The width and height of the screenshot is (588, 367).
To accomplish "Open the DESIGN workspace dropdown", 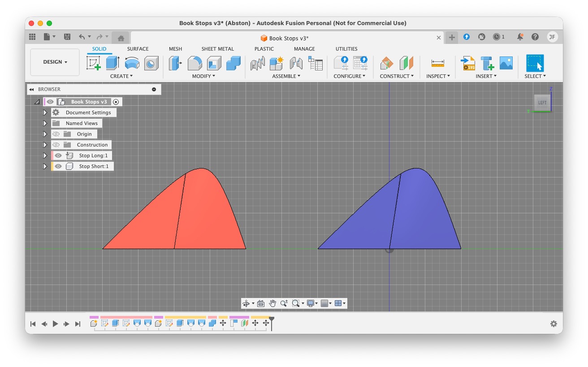I will click(55, 62).
